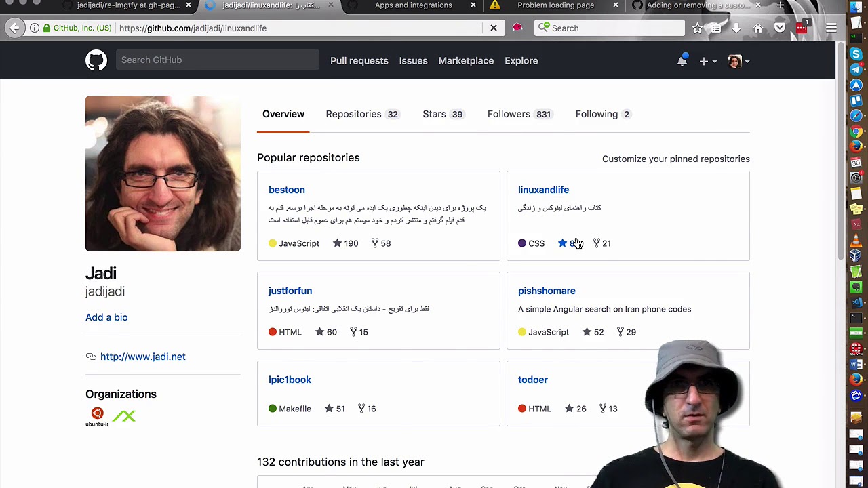Screen dimensions: 868x488
Task: Stop loading with the address bar X button
Action: point(494,28)
